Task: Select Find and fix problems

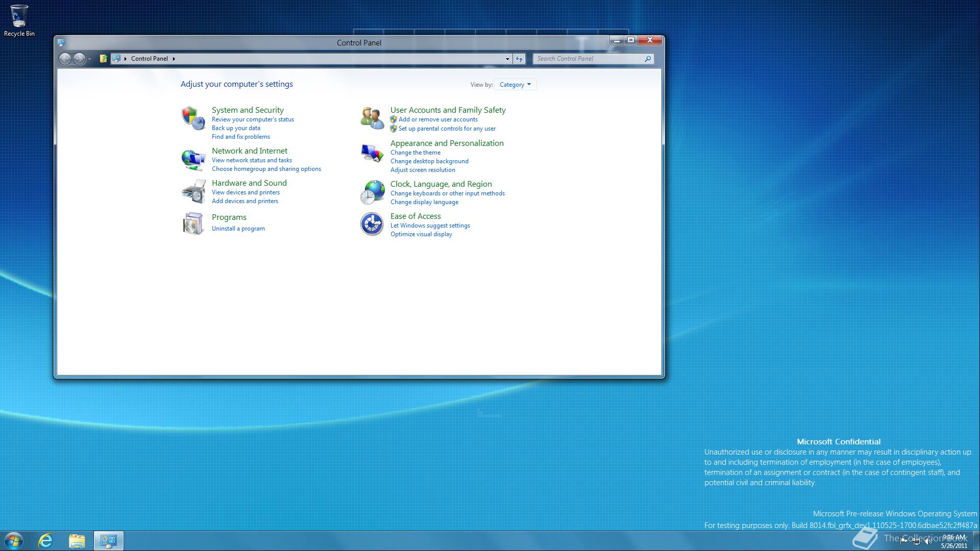Action: (241, 137)
